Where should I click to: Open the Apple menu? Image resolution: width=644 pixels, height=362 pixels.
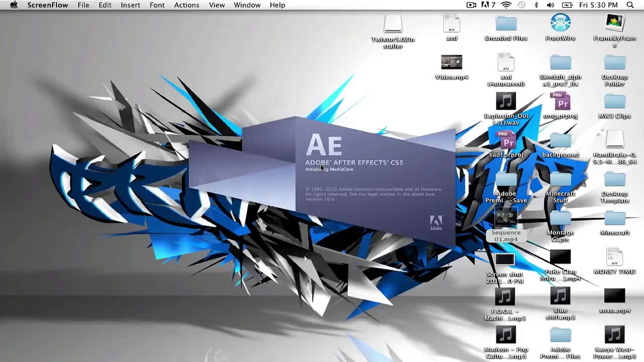click(x=14, y=5)
